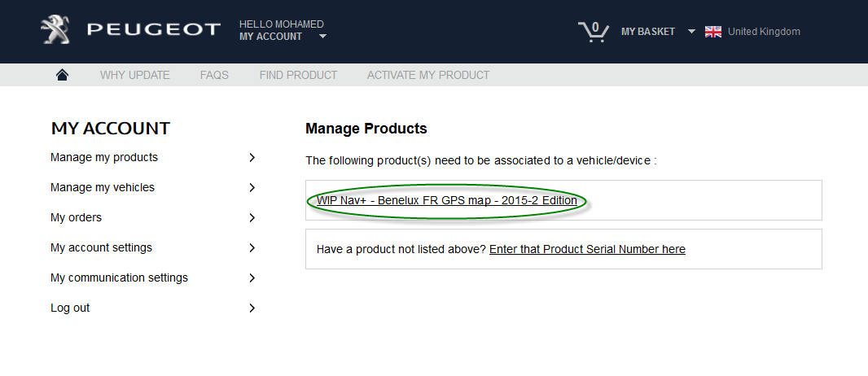Select Manage my vehicles in sidebar
The height and width of the screenshot is (376, 868).
pos(103,187)
